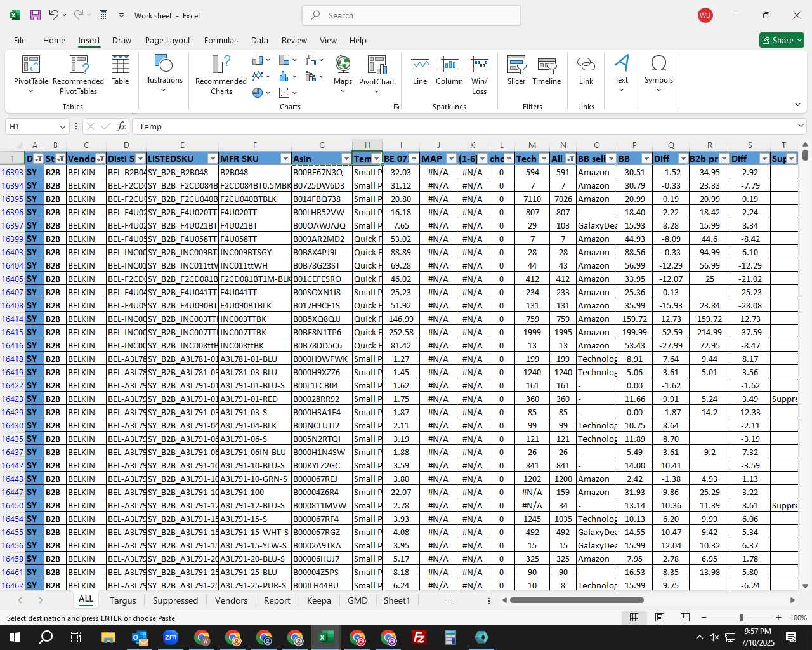Insert a Table

tap(121, 70)
